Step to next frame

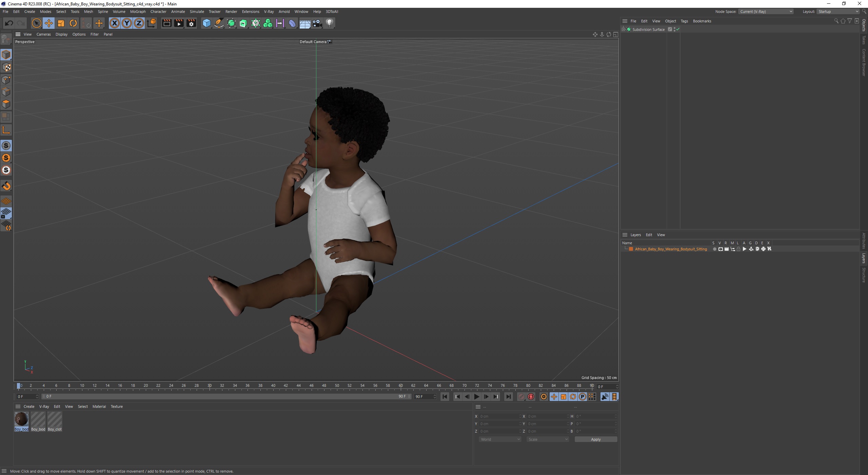[486, 397]
